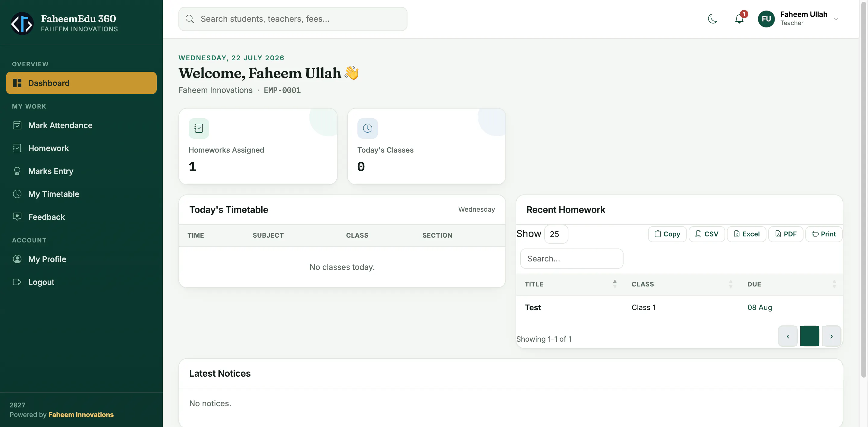Click the Today's Classes clock icon
Viewport: 868px width, 427px height.
coord(368,128)
